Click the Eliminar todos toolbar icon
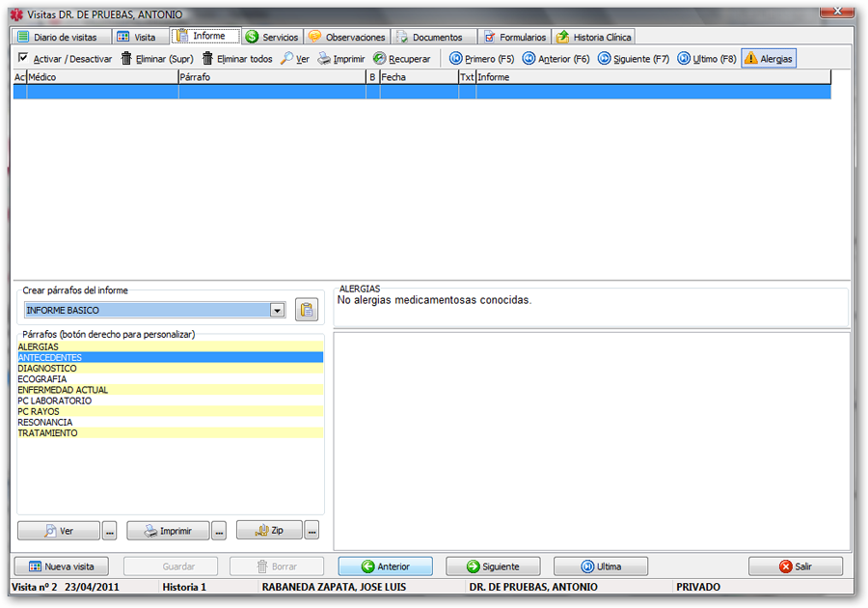Viewport: 868px width, 608px height. coord(207,59)
